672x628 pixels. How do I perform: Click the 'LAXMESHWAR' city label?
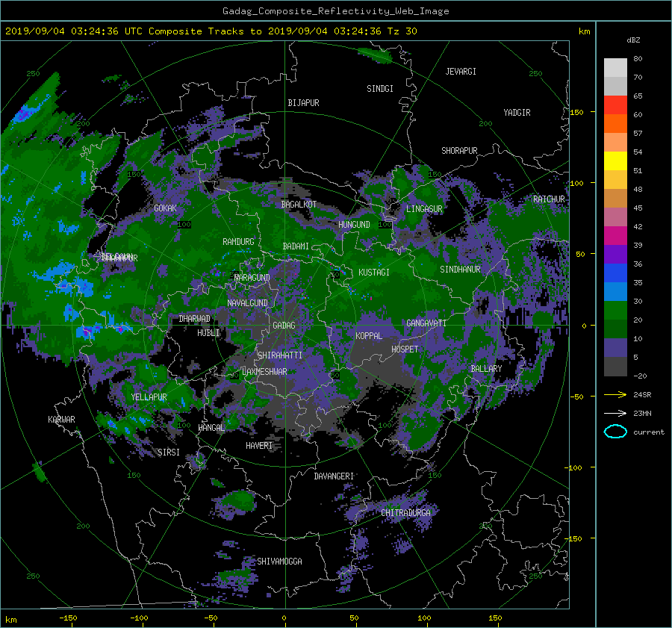264,372
